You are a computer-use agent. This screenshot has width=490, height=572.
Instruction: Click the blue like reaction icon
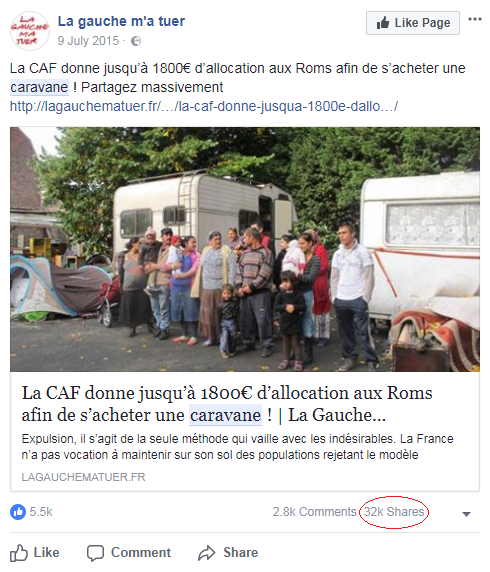click(18, 512)
